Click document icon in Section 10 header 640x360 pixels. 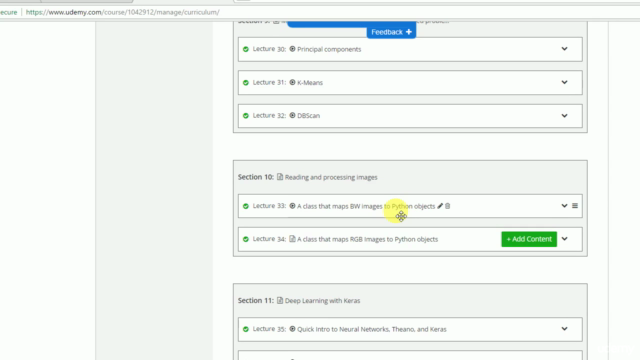(x=280, y=177)
